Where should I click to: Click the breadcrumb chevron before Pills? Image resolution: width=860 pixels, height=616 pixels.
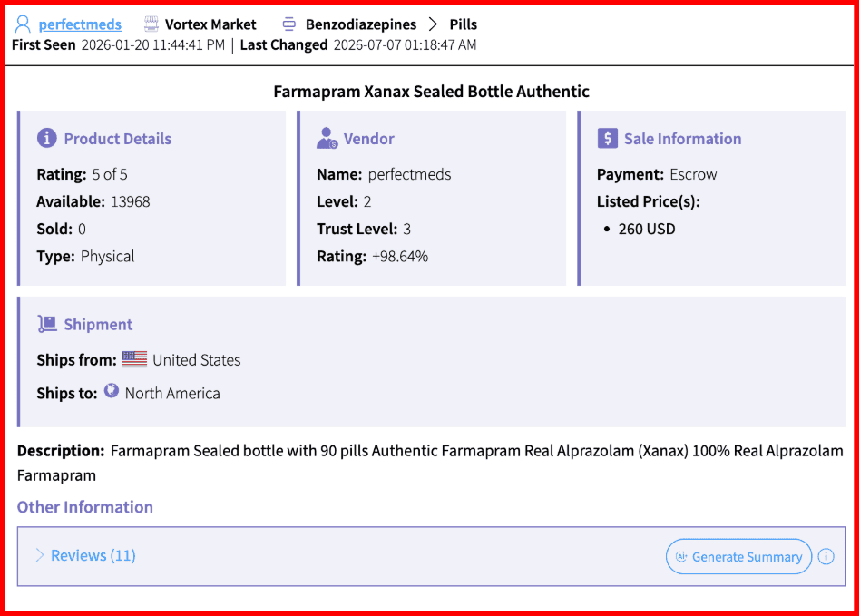point(434,24)
